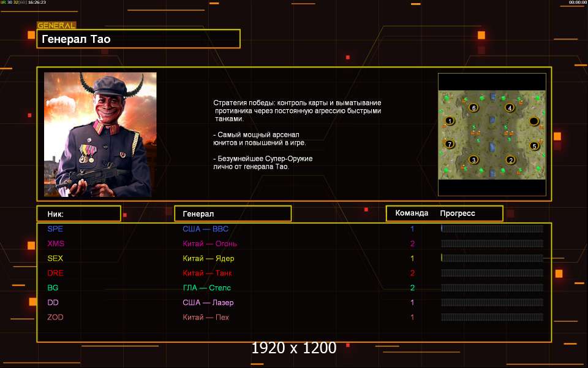Click start position marker 2 on minimap
The image size is (588, 368).
click(510, 160)
